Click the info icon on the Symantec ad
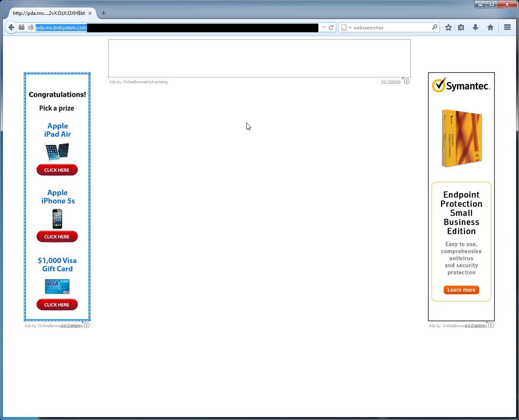 click(x=491, y=325)
